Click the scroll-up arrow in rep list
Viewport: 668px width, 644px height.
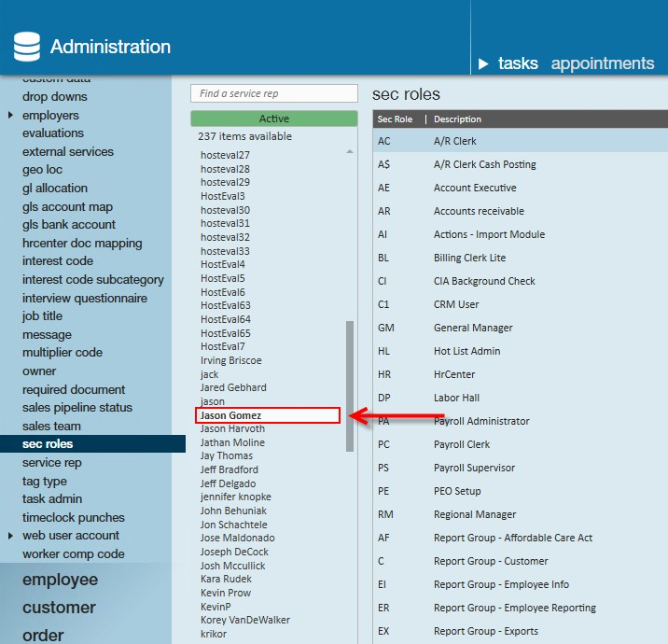click(350, 152)
